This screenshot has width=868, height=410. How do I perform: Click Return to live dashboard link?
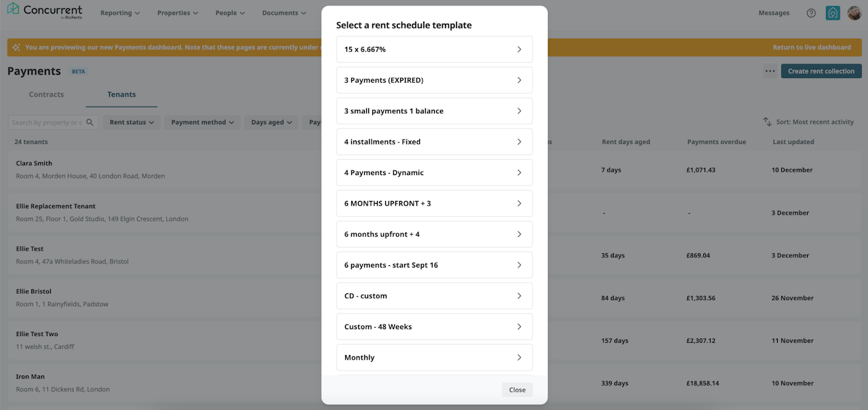coord(812,48)
